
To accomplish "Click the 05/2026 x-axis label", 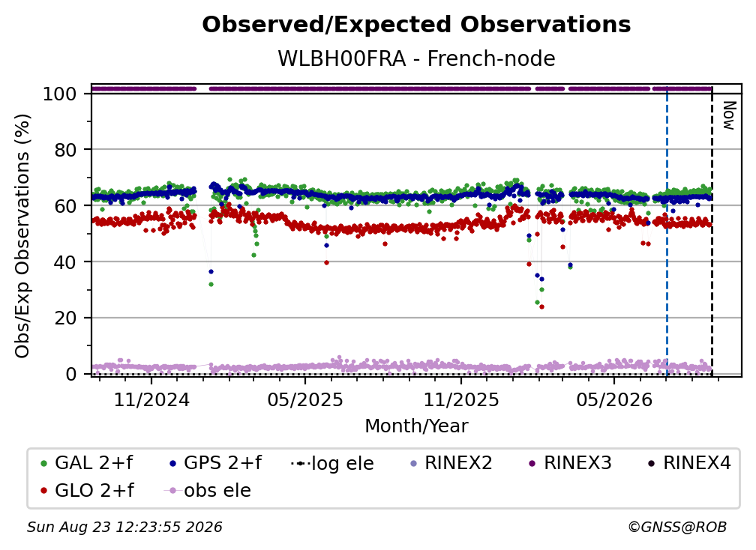I will click(614, 399).
